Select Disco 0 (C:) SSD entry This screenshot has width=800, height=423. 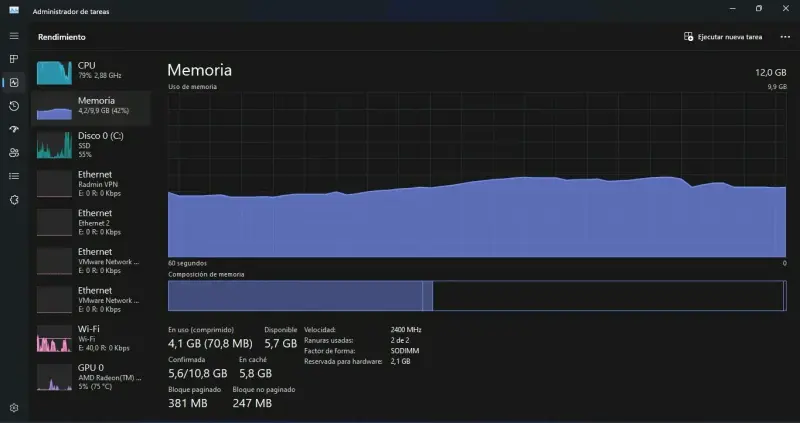tap(91, 145)
